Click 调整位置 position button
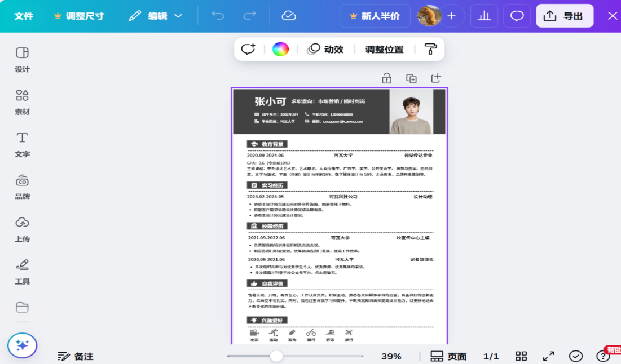Viewport: 621px width, 364px height. (x=384, y=50)
